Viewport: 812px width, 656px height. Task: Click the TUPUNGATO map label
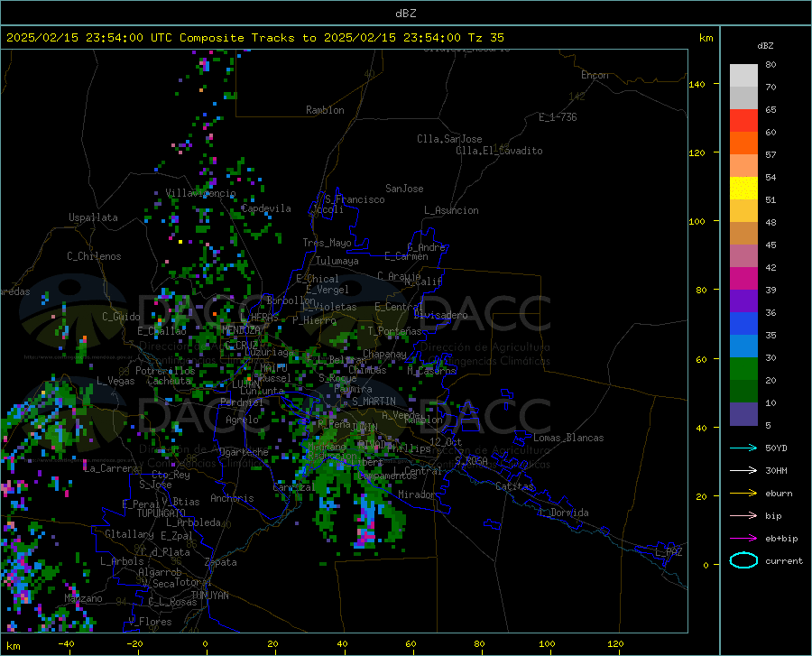(161, 513)
